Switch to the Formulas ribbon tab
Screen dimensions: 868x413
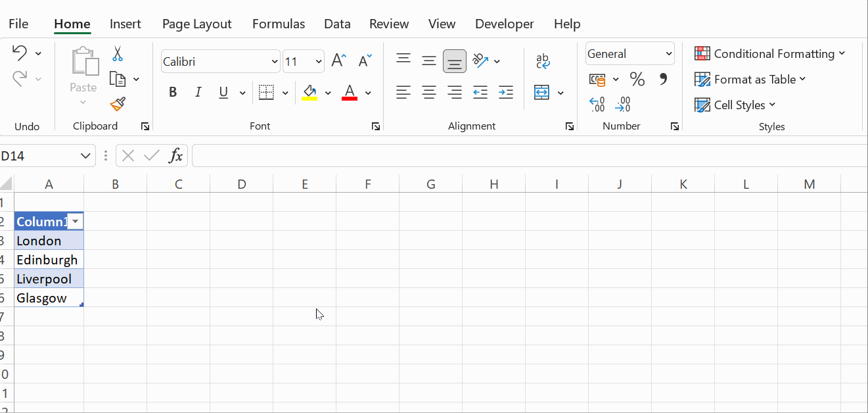[x=279, y=24]
